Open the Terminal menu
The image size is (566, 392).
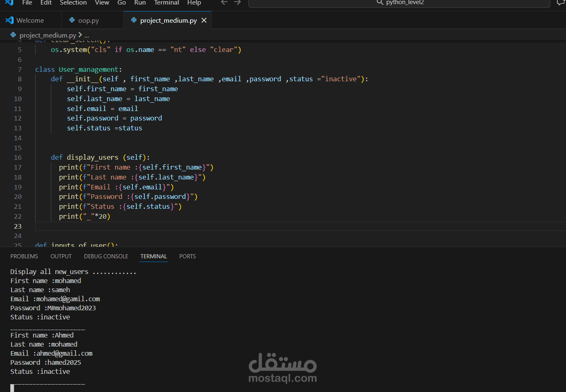(x=167, y=2)
